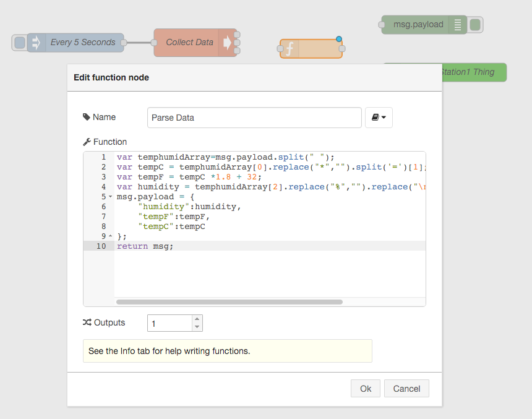This screenshot has width=532, height=419.
Task: Click middle output port of Collect Data node
Action: [237, 43]
